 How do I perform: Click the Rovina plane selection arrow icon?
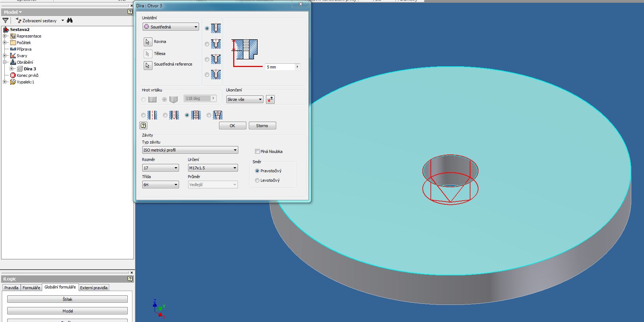coord(148,42)
